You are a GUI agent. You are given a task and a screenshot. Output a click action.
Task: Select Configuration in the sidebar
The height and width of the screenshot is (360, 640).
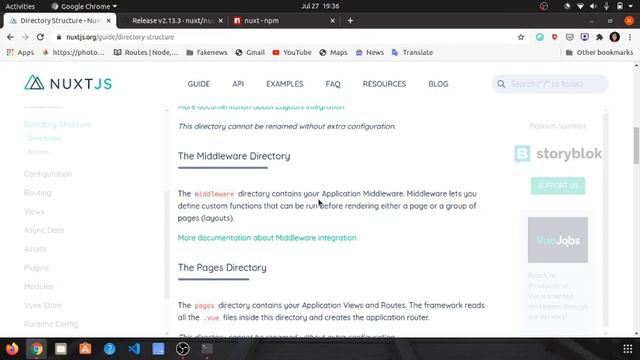pos(48,174)
